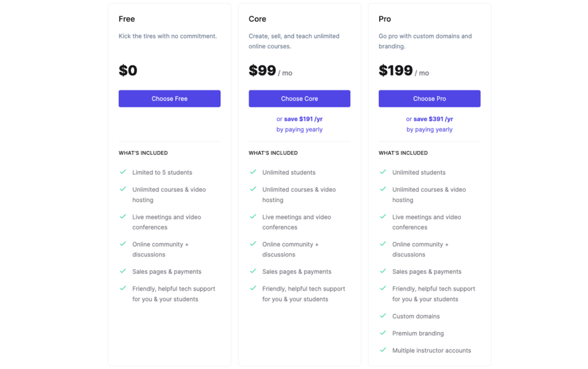Click Pro plan Unlimited courses checkmark
Screen dimensions: 588x369
[383, 189]
